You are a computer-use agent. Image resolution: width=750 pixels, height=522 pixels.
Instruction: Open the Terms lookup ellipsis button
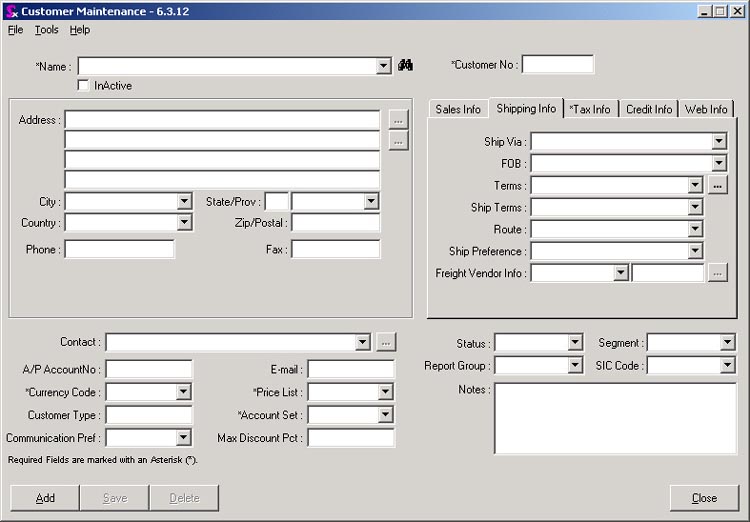717,185
